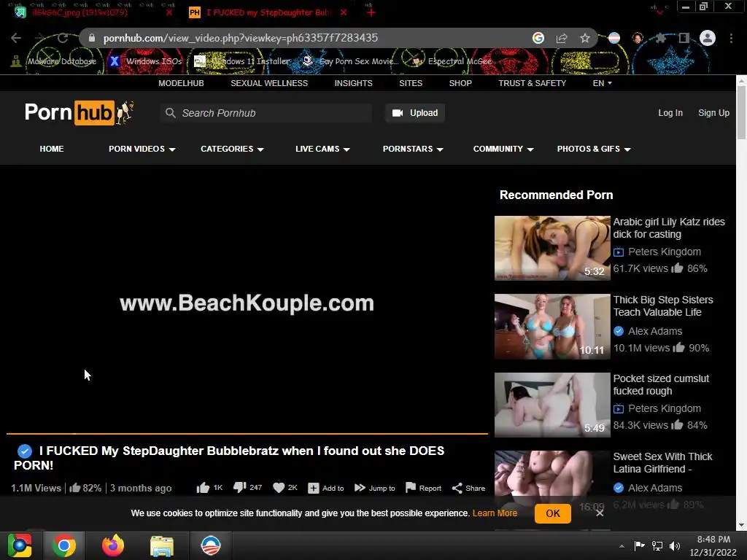
Task: Go to HOME in the site navigation
Action: click(x=52, y=149)
